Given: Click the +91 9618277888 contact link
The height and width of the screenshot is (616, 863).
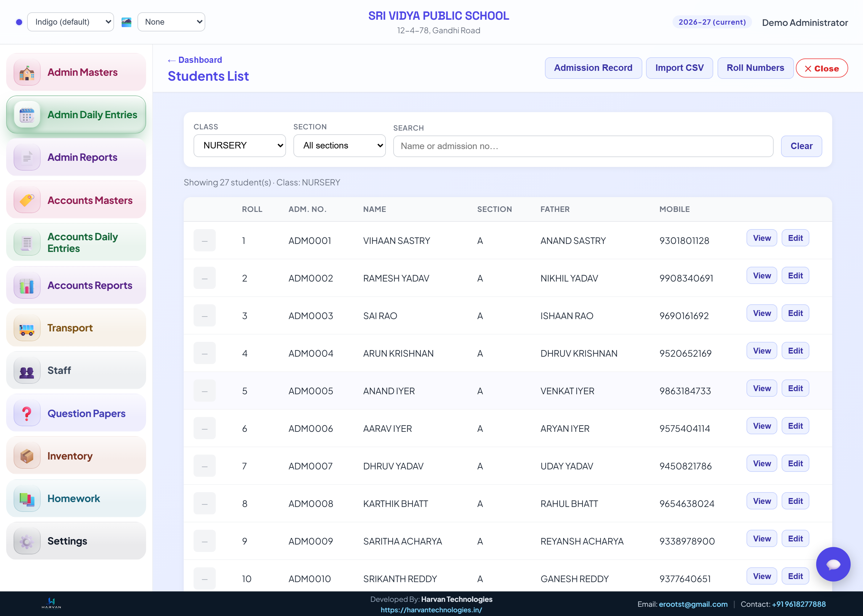Looking at the screenshot, I should (x=799, y=604).
